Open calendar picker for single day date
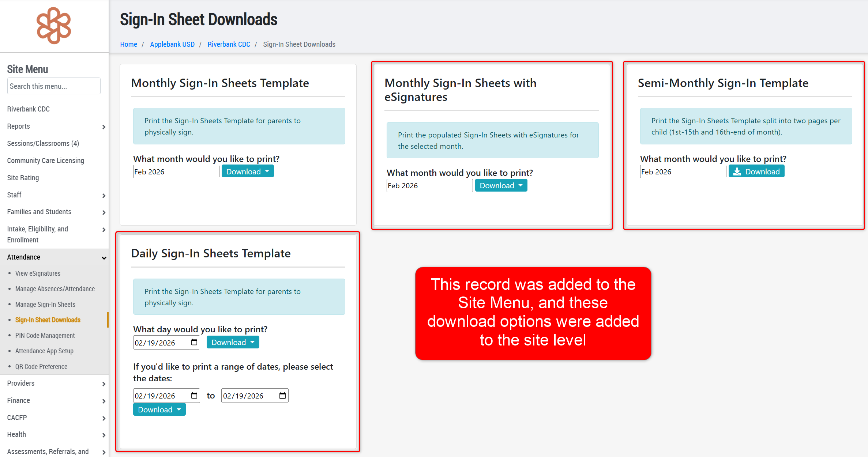The width and height of the screenshot is (868, 457). [194, 342]
